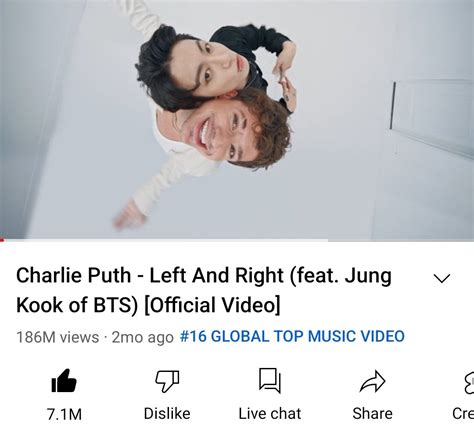Tap the Live chat text label
Image resolution: width=474 pixels, height=432 pixels.
(270, 414)
